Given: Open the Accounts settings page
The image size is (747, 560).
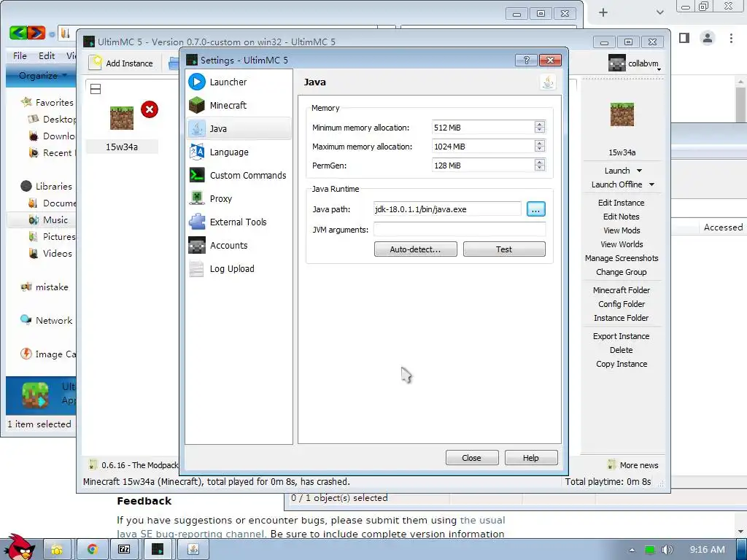Looking at the screenshot, I should [239, 245].
